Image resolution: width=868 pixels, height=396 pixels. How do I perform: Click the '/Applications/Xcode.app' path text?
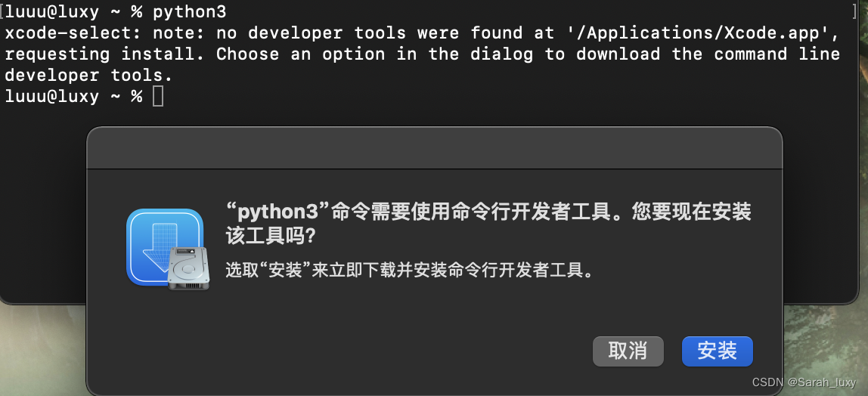tap(698, 33)
